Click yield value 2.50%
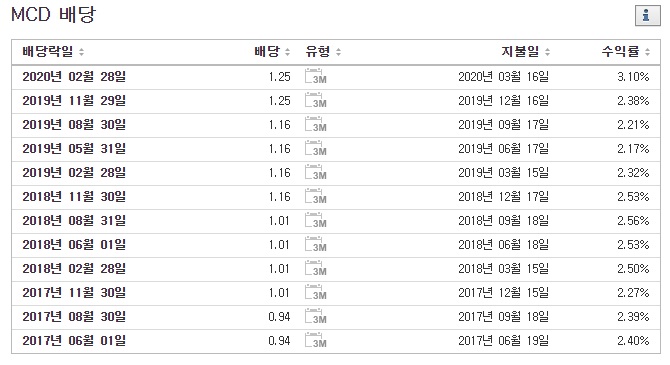Viewport: 670px width, 365px height. click(x=633, y=268)
